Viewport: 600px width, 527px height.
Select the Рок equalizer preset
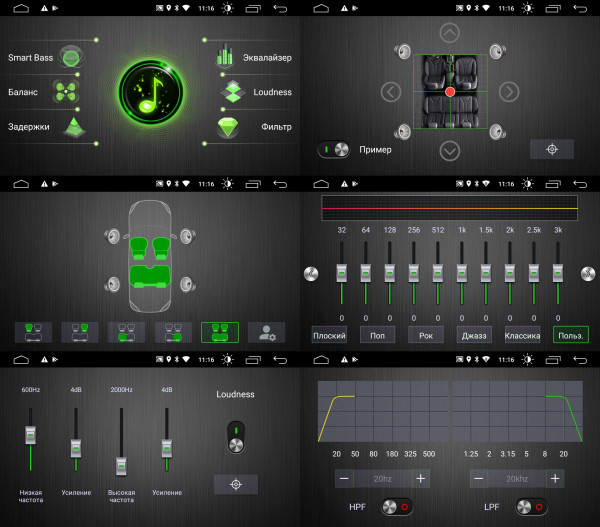[x=426, y=335]
